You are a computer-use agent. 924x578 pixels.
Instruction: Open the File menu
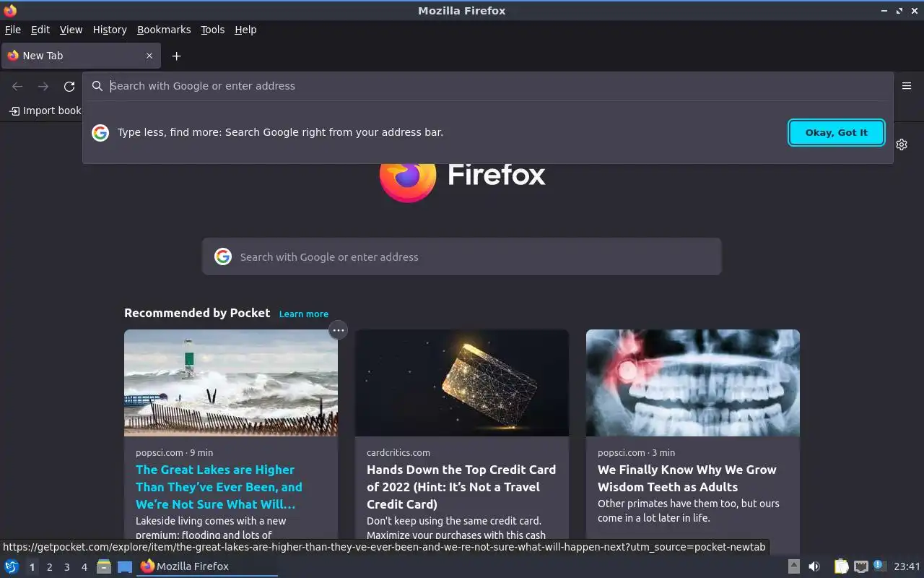tap(13, 30)
